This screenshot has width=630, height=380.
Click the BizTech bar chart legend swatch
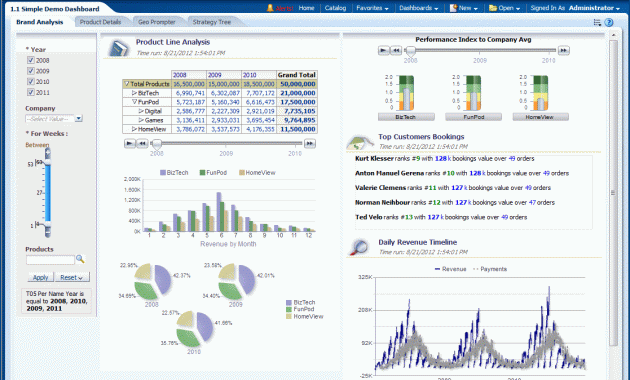(x=163, y=173)
